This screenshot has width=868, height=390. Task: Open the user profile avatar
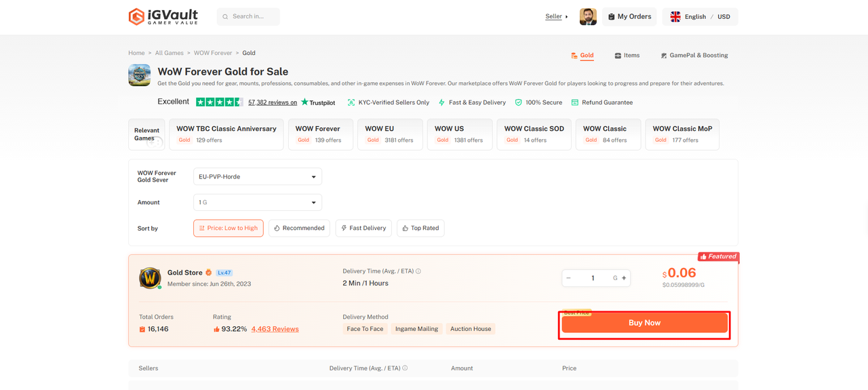point(588,16)
